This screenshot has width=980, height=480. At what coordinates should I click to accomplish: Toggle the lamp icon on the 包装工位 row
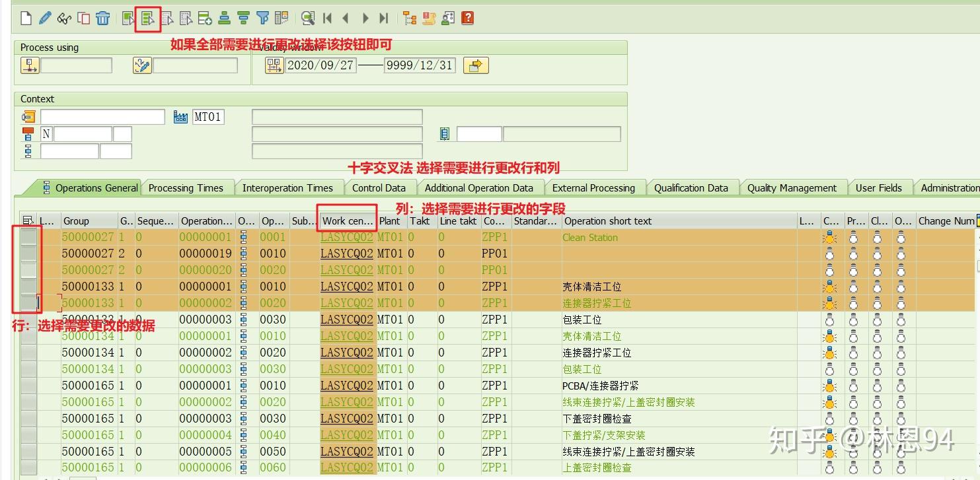[830, 320]
